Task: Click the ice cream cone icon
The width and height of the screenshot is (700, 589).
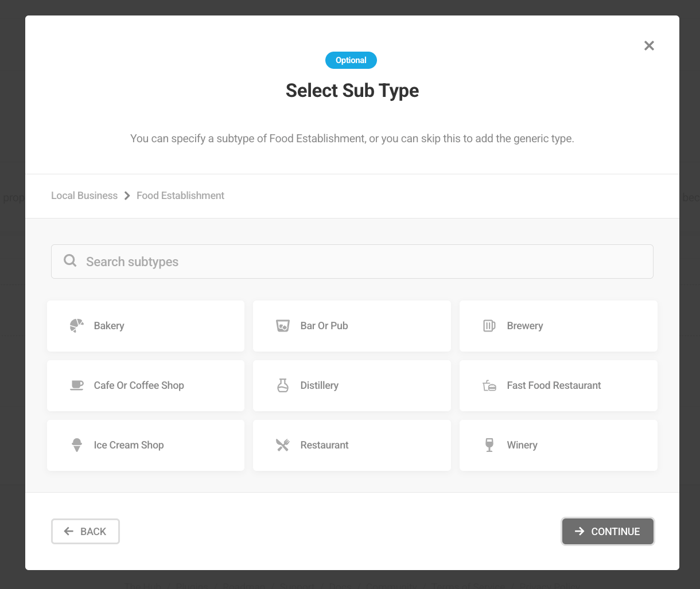Action: pos(77,445)
